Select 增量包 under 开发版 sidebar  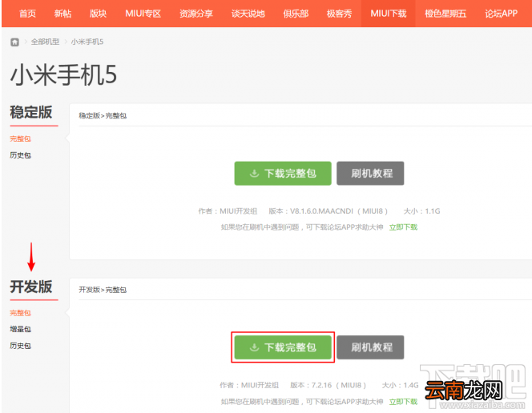click(20, 329)
